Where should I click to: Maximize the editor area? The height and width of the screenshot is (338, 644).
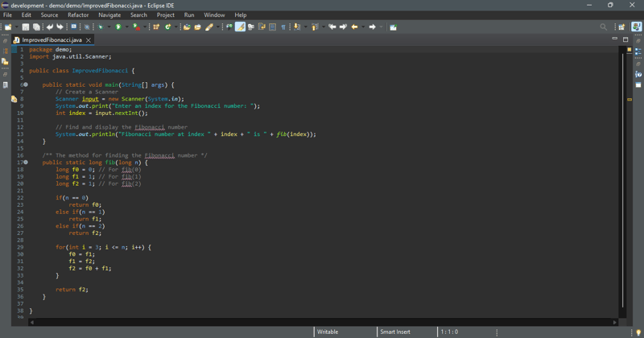point(625,39)
